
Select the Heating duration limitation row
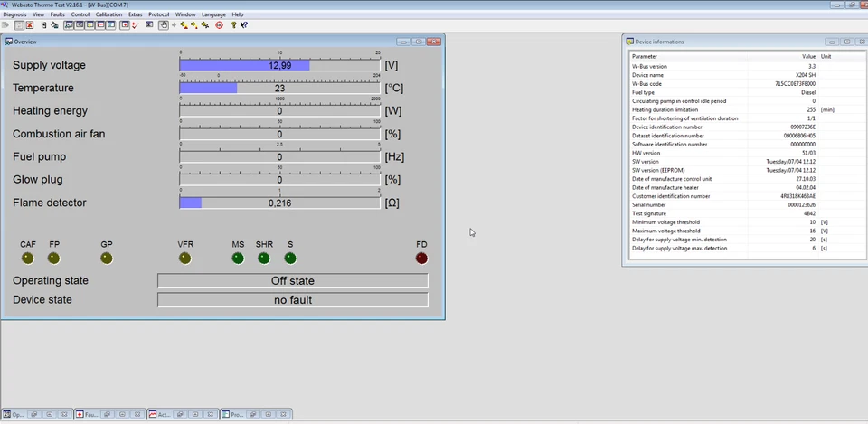click(748, 109)
